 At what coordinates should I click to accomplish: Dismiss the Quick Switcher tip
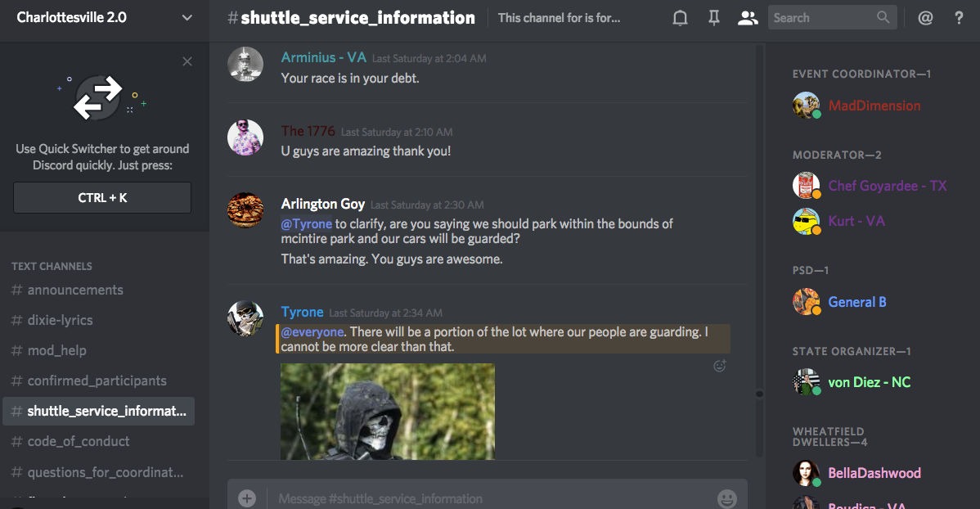pyautogui.click(x=187, y=61)
